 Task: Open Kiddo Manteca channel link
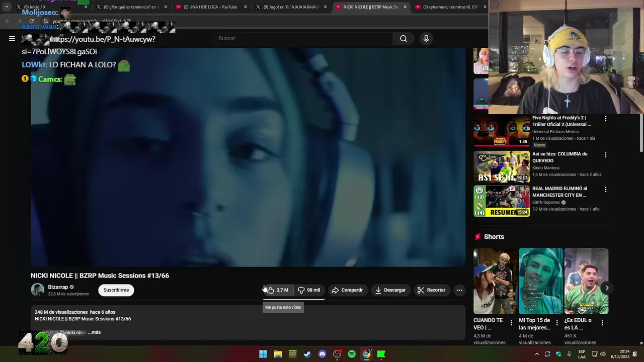click(547, 167)
